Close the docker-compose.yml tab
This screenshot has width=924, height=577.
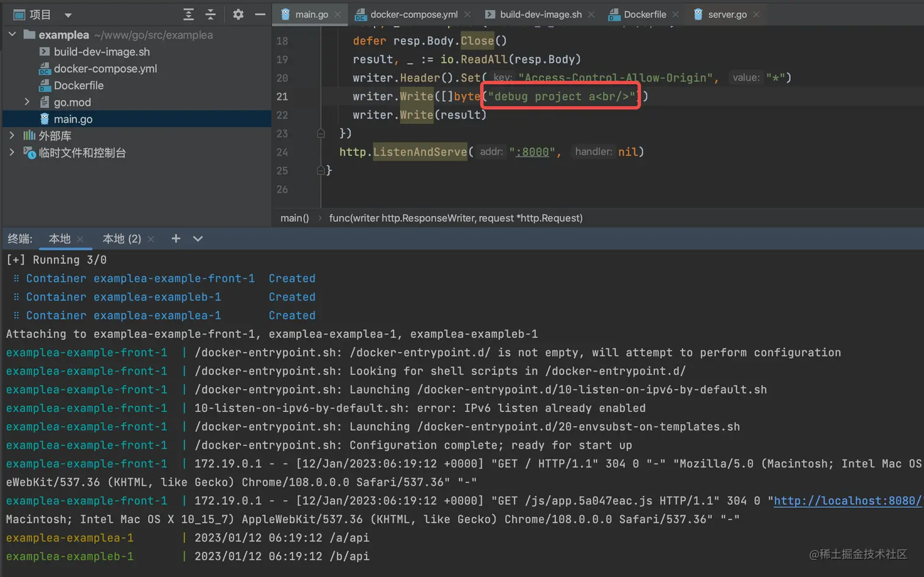[x=468, y=15]
